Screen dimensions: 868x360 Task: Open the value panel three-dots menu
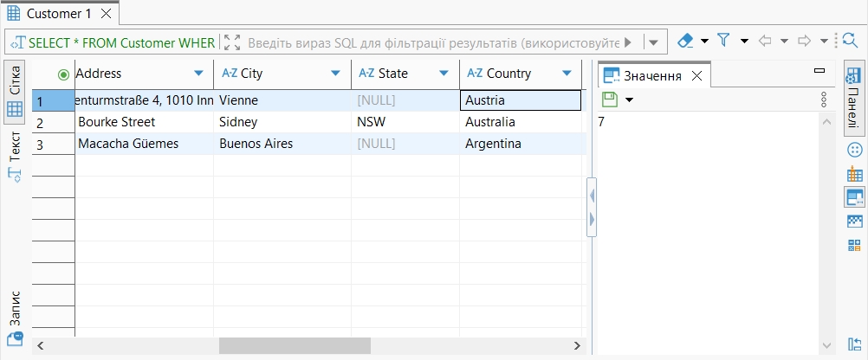(824, 100)
